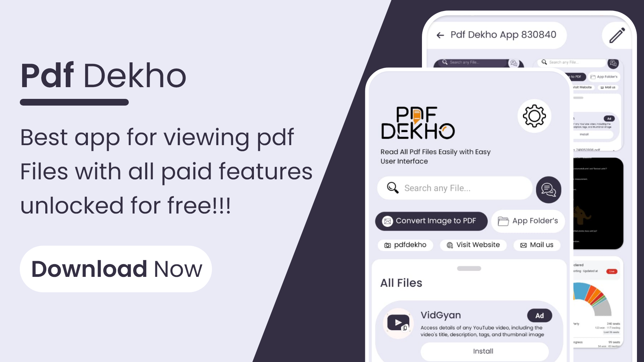
Task: Click the PDF Dekho settings gear icon
Action: (x=534, y=116)
